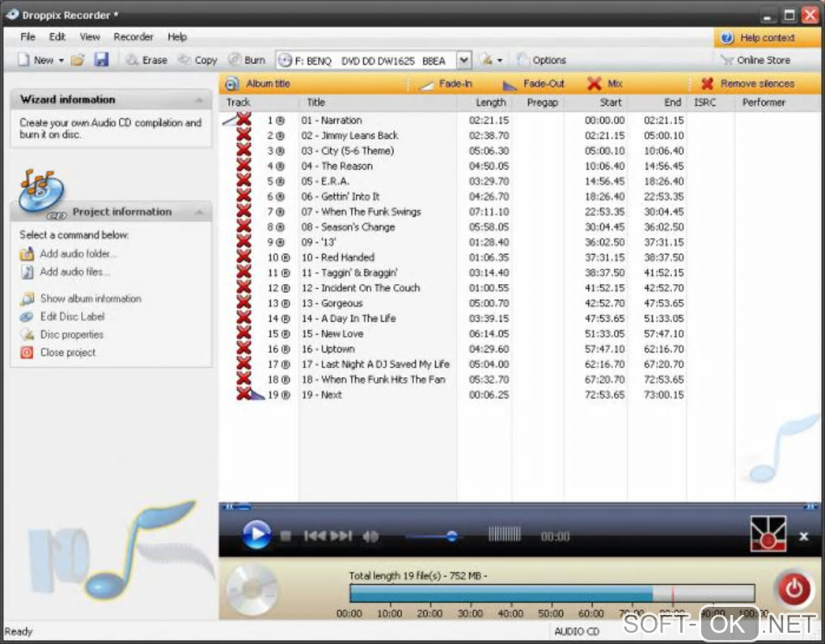Click the visualization icon in player

coord(768,533)
